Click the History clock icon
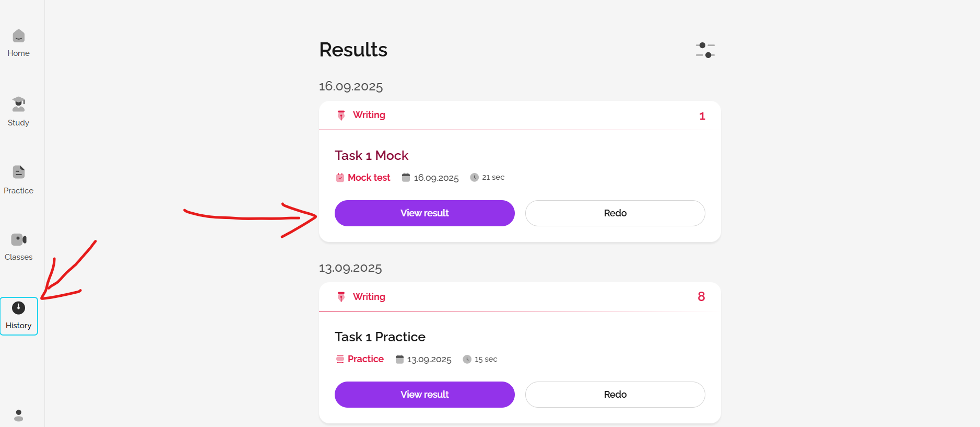Screen dimensions: 980x427 click(x=19, y=308)
